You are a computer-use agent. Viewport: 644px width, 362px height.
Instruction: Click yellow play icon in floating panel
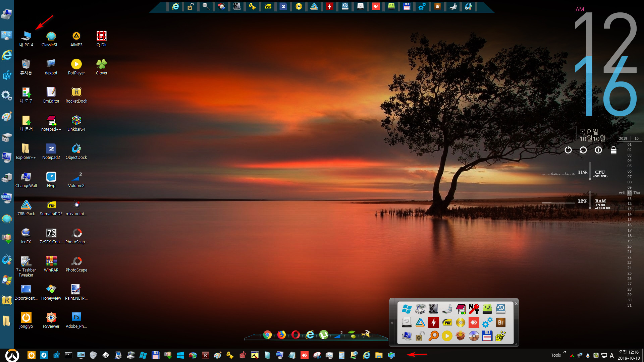pyautogui.click(x=447, y=336)
